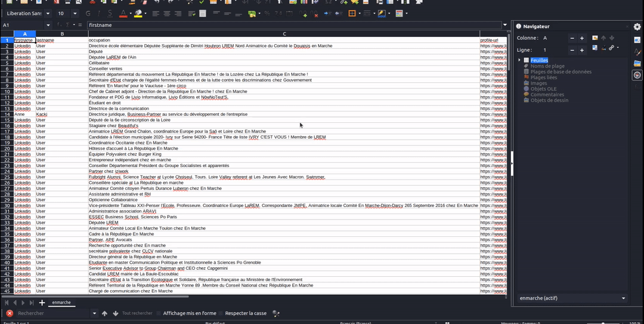Open font size dropdown
Screen dimensions: 644x324
[75, 14]
